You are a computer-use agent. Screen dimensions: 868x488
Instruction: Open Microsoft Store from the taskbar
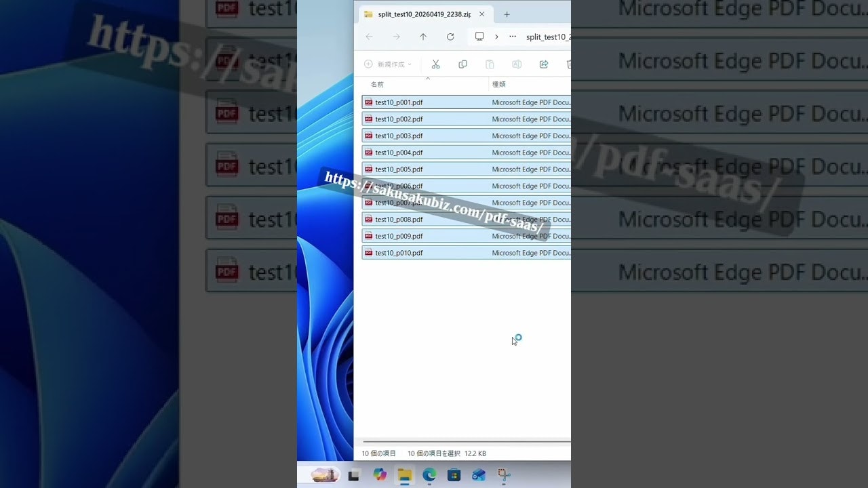[x=454, y=475]
